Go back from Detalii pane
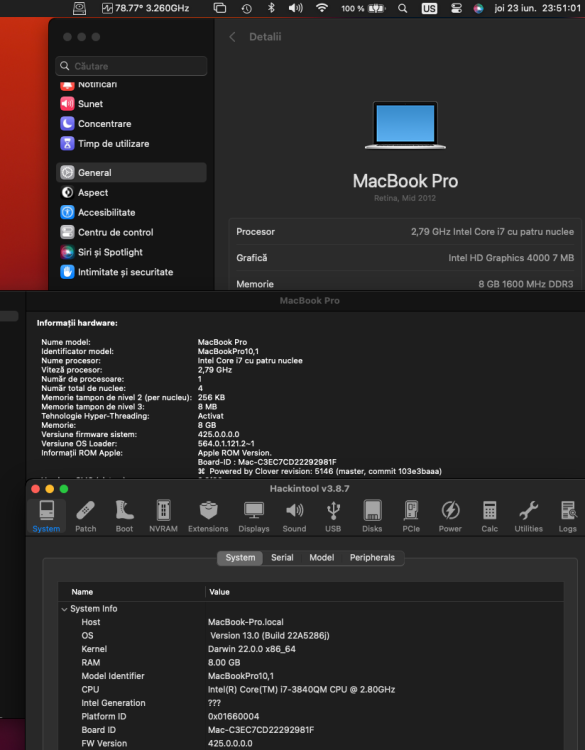Image resolution: width=585 pixels, height=750 pixels. pos(232,37)
